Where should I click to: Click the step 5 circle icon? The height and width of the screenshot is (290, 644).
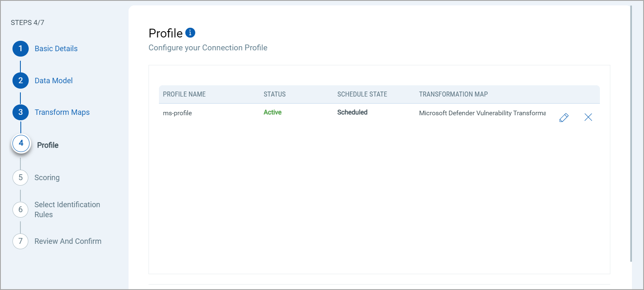coord(20,178)
